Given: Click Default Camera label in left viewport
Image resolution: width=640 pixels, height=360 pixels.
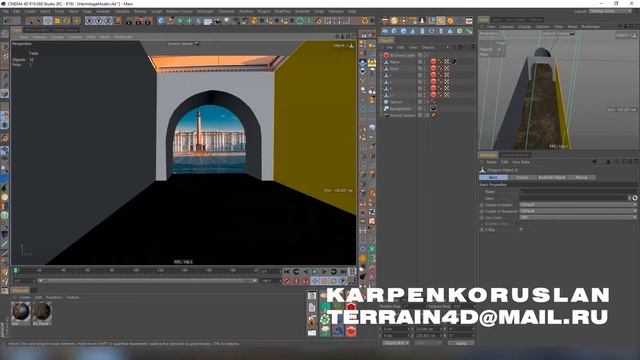Looking at the screenshot, I should tap(180, 44).
